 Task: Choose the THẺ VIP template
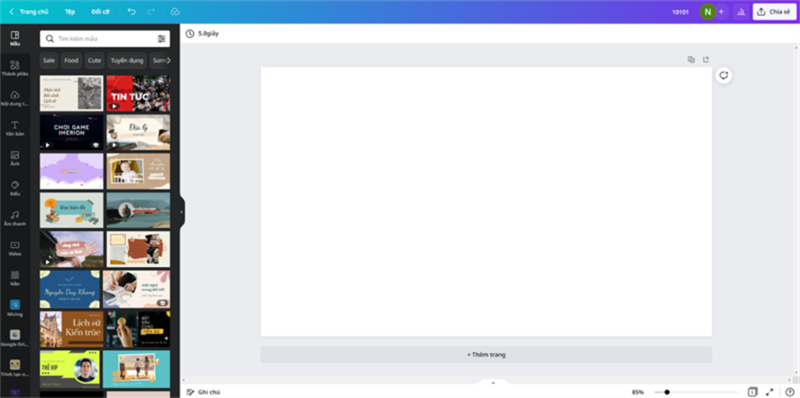(70, 369)
